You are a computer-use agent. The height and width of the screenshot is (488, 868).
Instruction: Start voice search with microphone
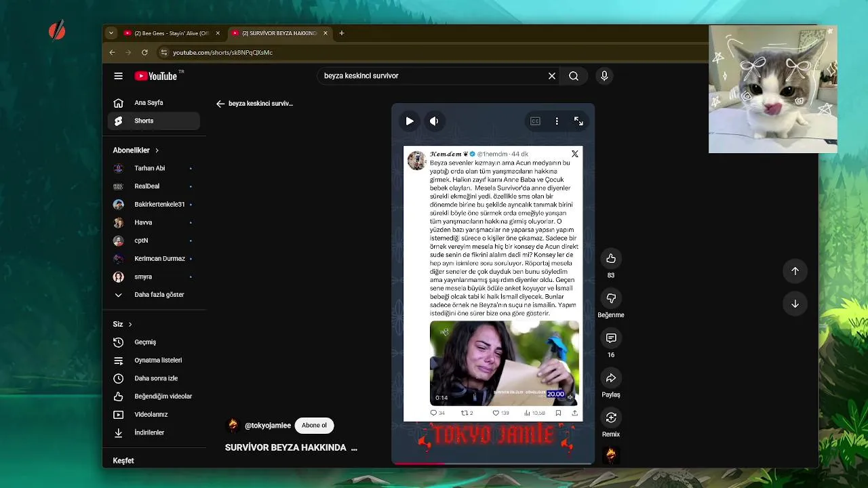pos(604,76)
